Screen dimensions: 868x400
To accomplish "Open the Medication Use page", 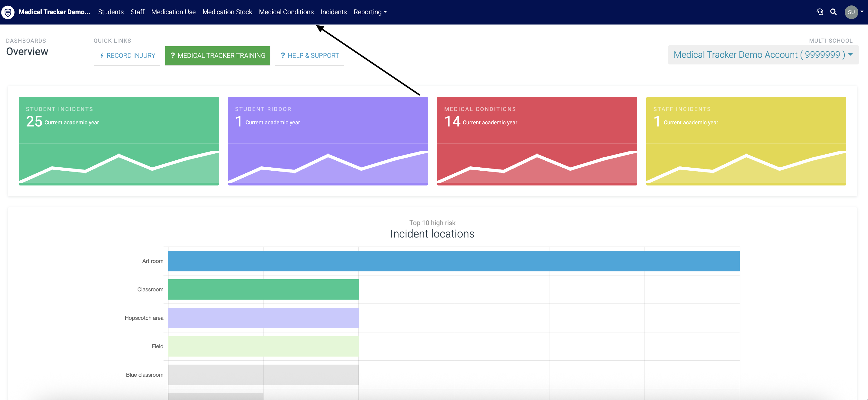I will click(x=174, y=12).
